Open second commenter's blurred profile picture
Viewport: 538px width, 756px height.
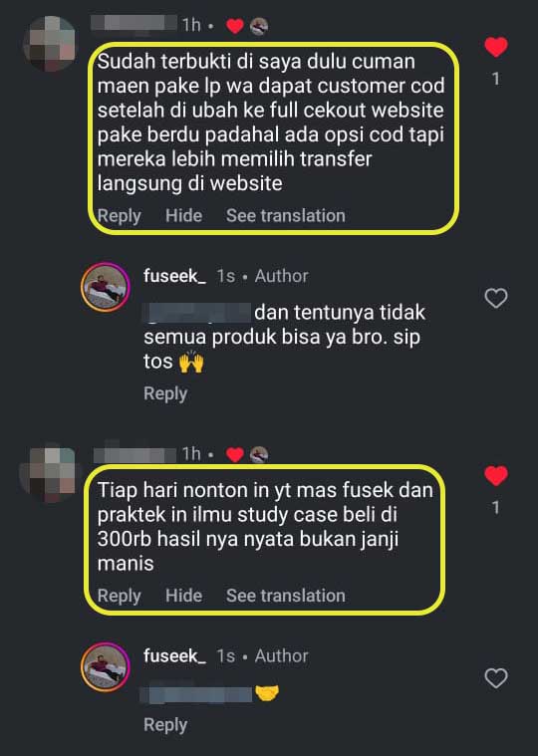[x=48, y=472]
